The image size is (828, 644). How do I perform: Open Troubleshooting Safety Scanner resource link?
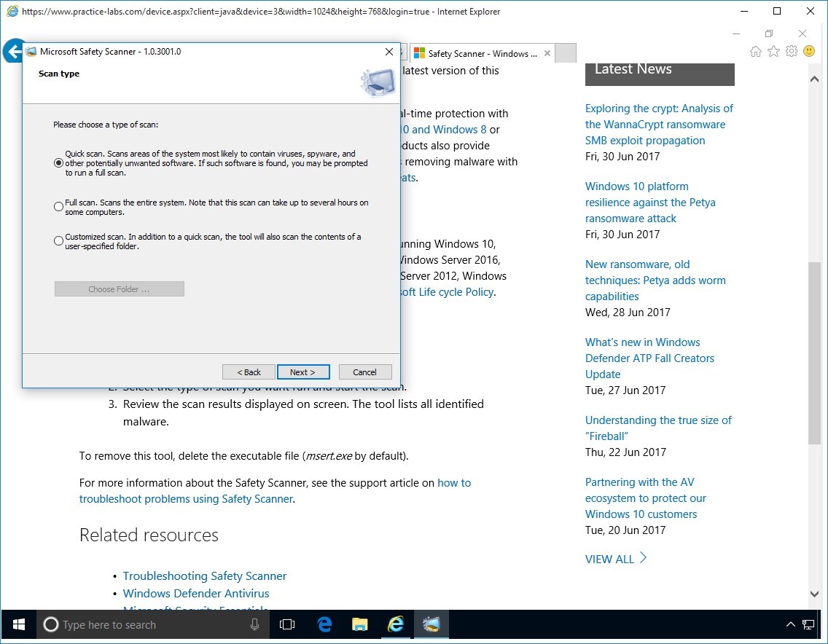coord(204,576)
